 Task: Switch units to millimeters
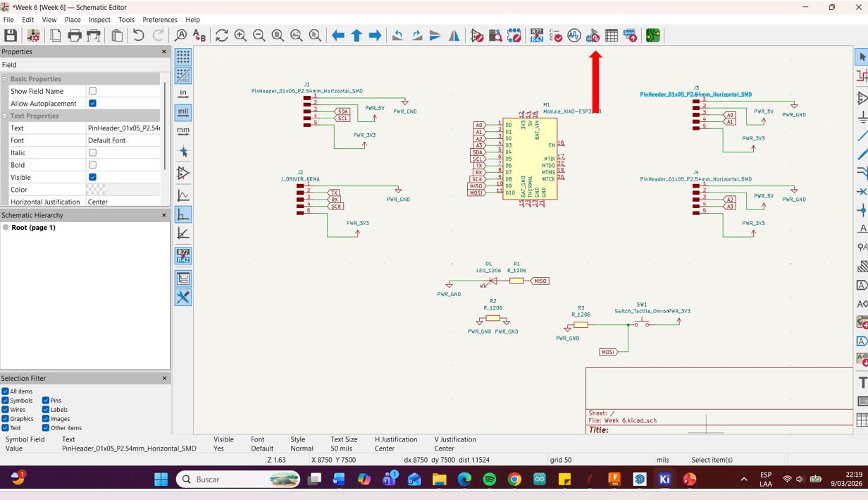(183, 130)
